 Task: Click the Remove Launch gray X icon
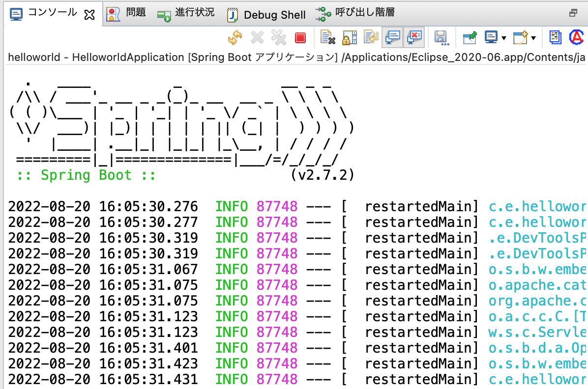(257, 38)
